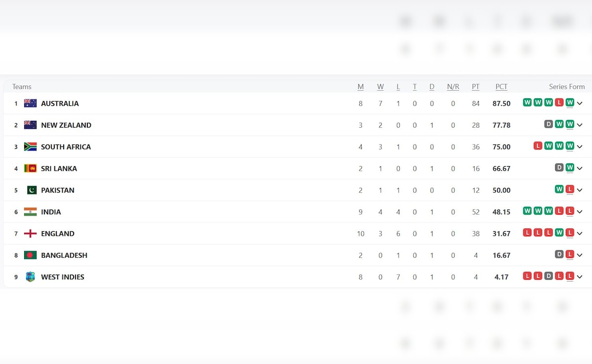592x364 pixels.
Task: Open the BANGLADESH team name
Action: tap(64, 255)
